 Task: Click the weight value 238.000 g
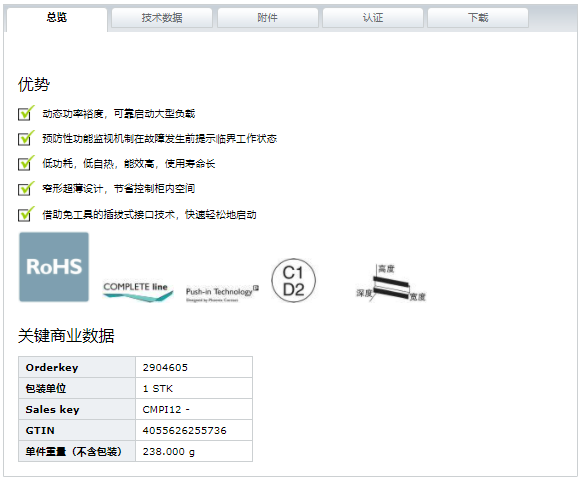[x=169, y=452]
